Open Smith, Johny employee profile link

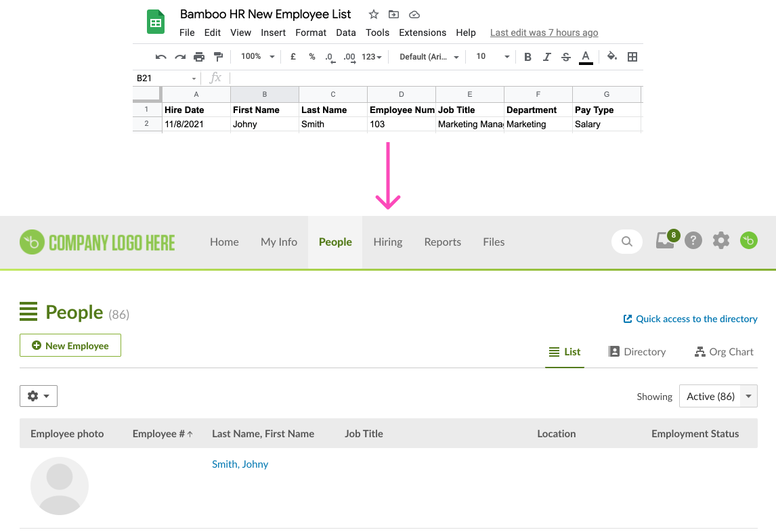tap(240, 464)
